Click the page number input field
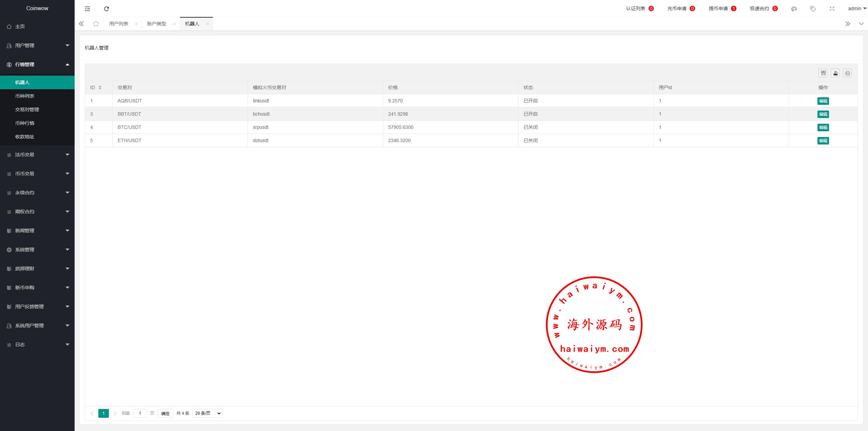Viewport: 868px width, 431px height. [x=140, y=413]
